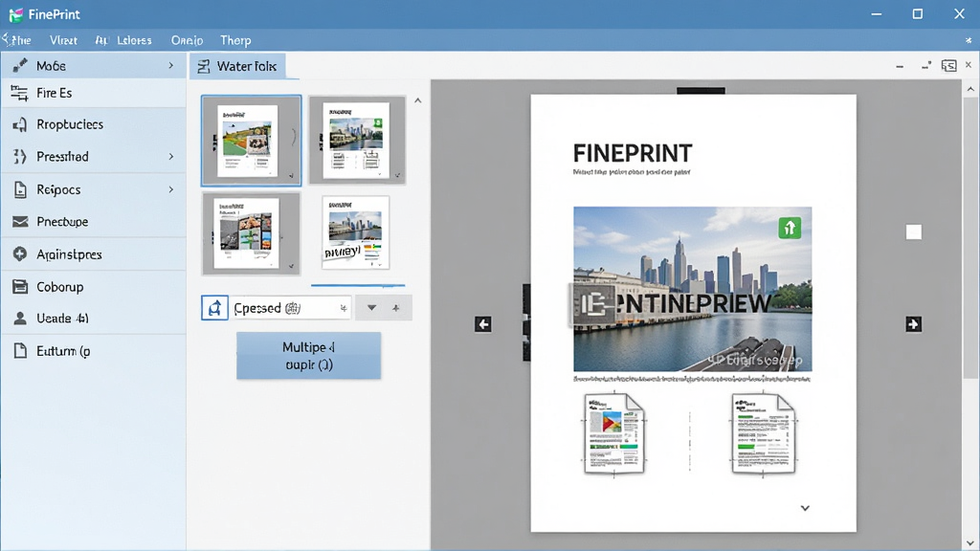Select the city skyline thumbnail with green badge
This screenshot has height=551, width=980.
pos(357,140)
